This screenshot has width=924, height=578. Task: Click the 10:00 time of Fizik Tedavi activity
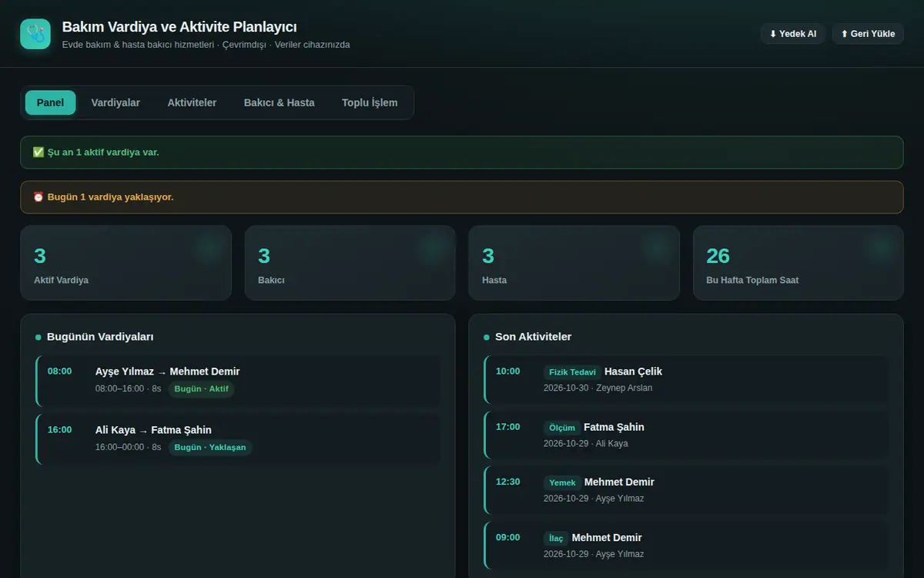point(507,371)
